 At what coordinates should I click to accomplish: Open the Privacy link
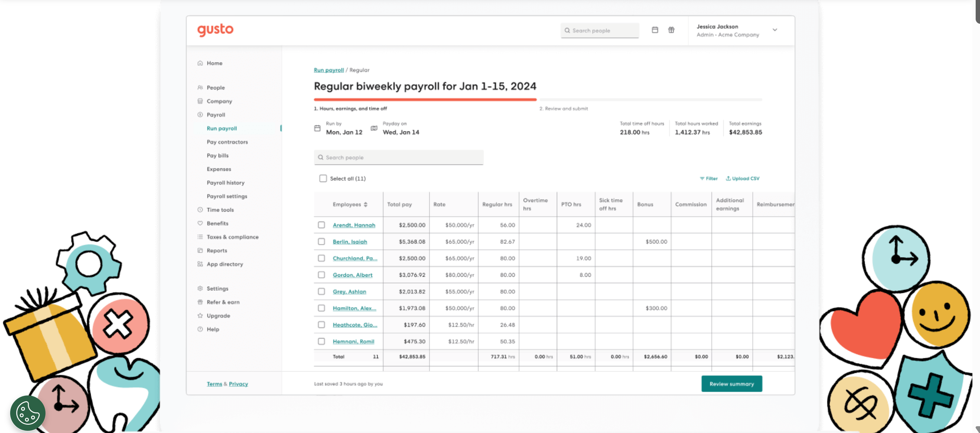pos(238,384)
